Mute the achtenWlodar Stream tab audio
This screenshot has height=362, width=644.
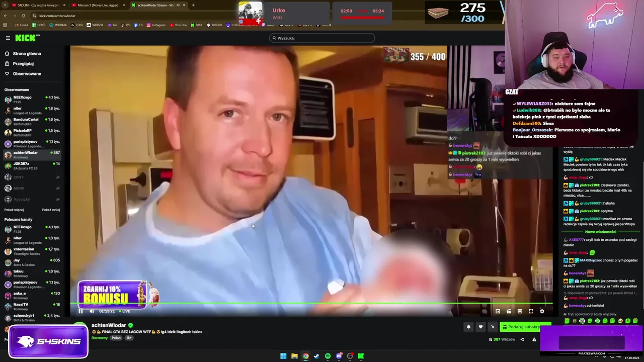pyautogui.click(x=178, y=5)
